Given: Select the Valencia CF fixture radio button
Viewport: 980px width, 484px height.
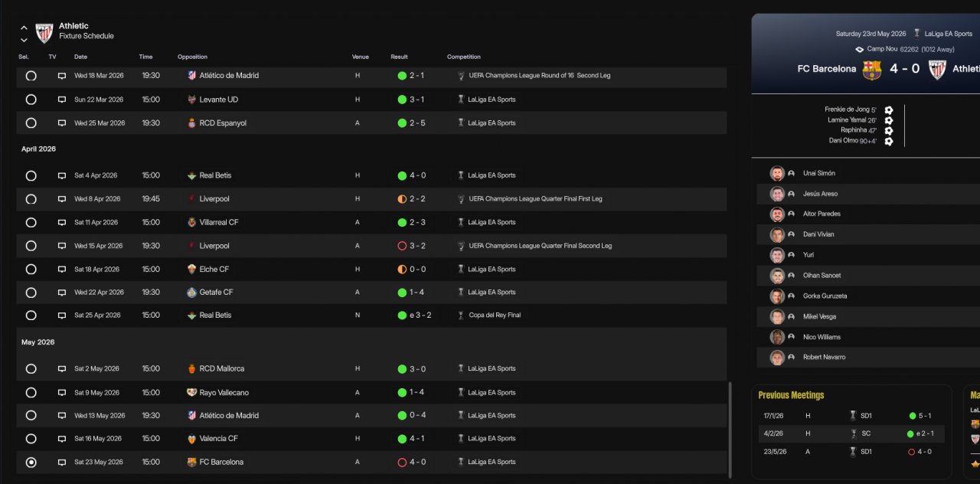Looking at the screenshot, I should click(x=31, y=439).
